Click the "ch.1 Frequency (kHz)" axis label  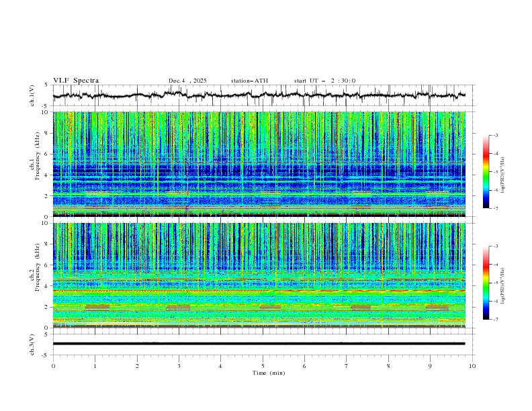[x=35, y=156]
